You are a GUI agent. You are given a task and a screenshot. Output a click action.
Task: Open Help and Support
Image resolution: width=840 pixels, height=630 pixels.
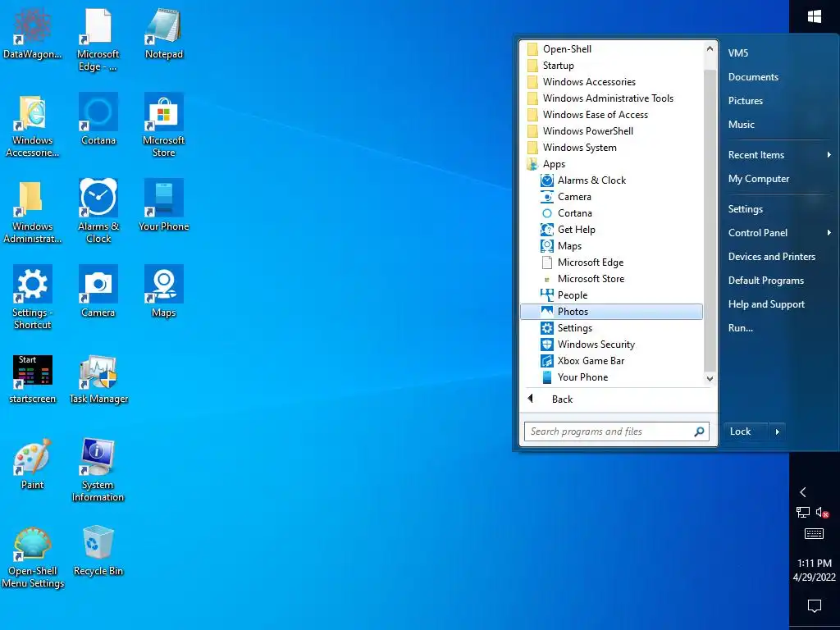point(766,304)
